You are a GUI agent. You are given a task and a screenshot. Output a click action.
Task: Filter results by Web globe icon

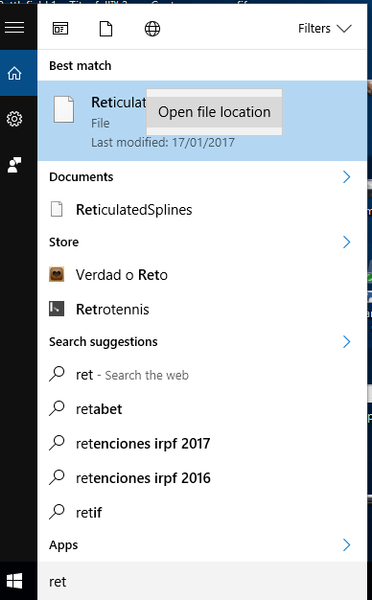152,29
